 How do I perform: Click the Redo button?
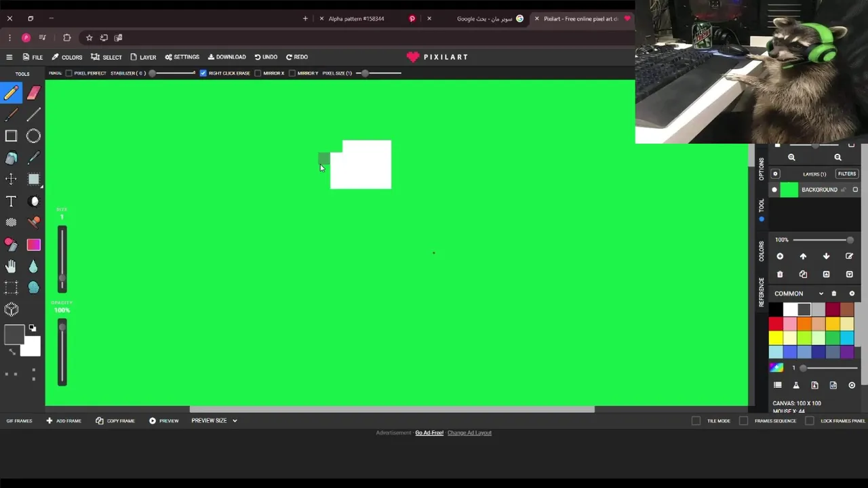296,57
